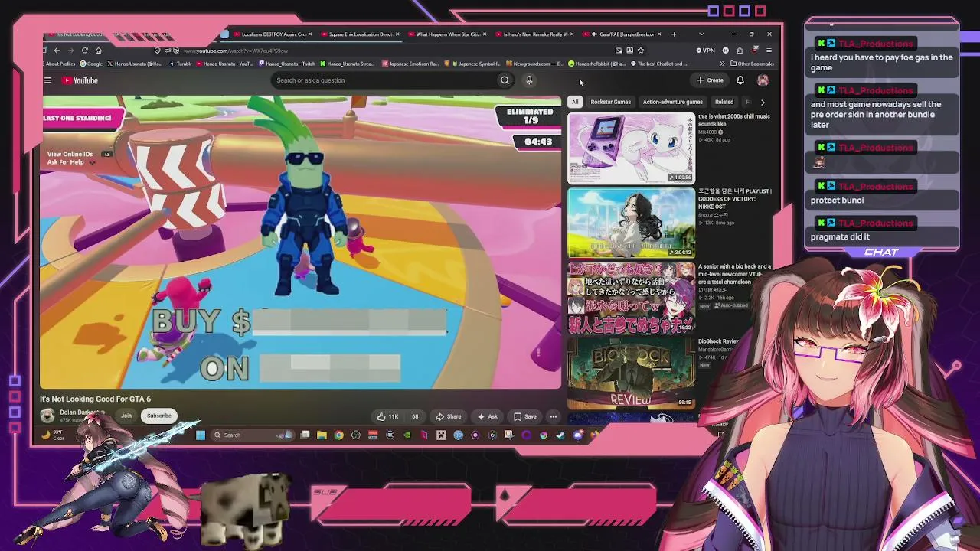Open the Nvidia app taskbar icon

click(407, 435)
